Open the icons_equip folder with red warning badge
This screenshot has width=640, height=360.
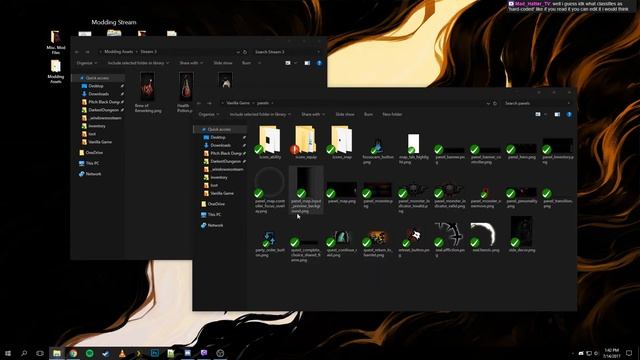[305, 142]
